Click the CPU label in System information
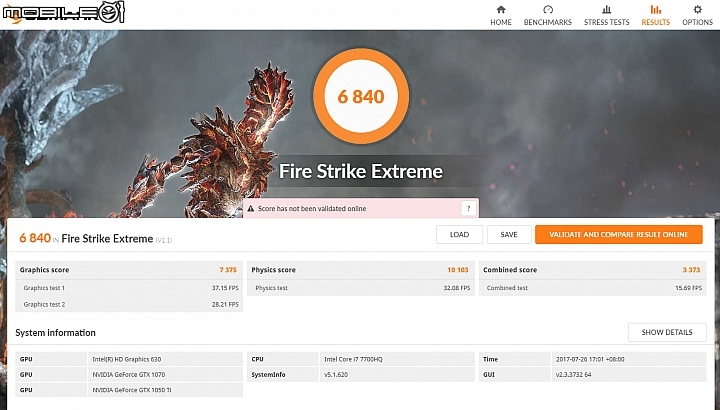 (258, 359)
